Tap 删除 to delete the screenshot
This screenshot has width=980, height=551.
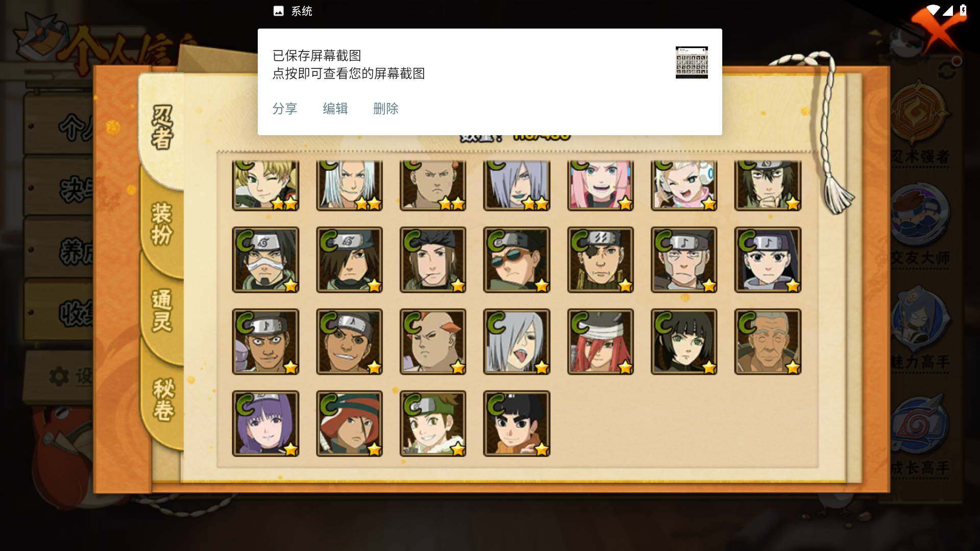(x=386, y=109)
